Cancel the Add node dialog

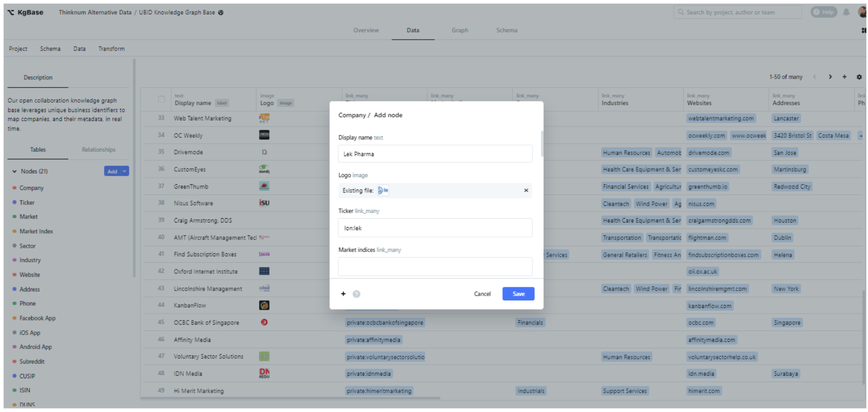pyautogui.click(x=482, y=294)
